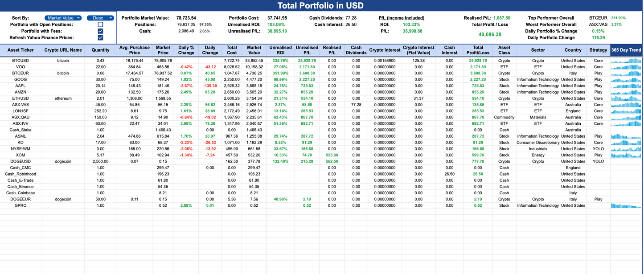Click the Country column header

pyautogui.click(x=573, y=50)
